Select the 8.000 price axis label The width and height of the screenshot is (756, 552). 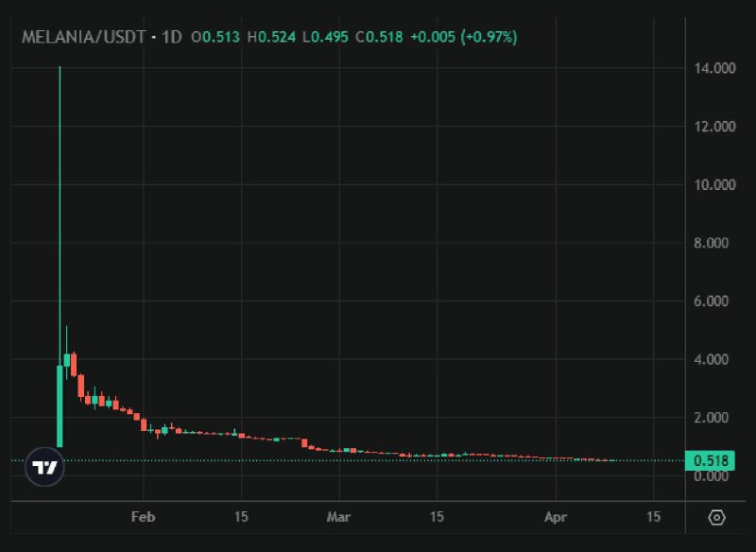tap(711, 243)
